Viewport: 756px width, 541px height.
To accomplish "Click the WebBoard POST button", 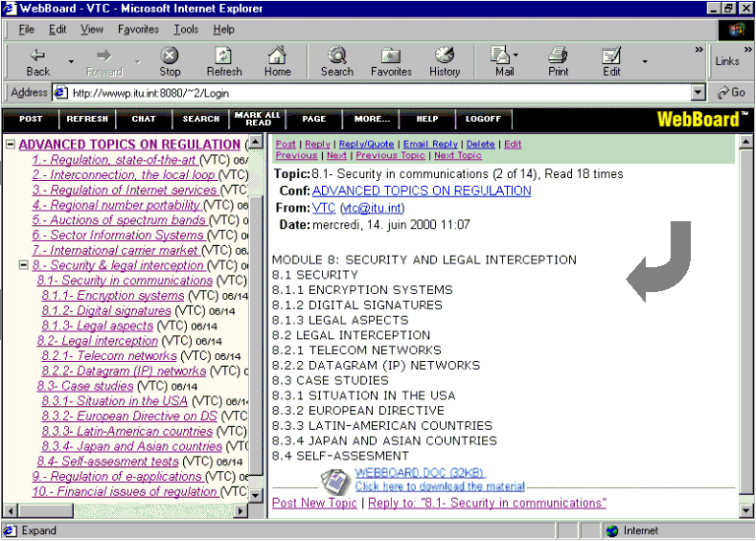I will coord(31,119).
